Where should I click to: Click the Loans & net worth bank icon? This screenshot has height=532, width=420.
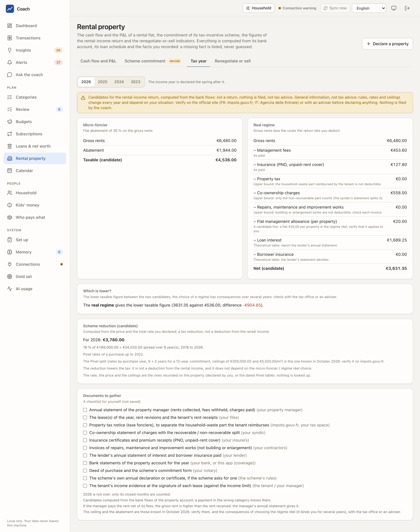tap(10, 146)
